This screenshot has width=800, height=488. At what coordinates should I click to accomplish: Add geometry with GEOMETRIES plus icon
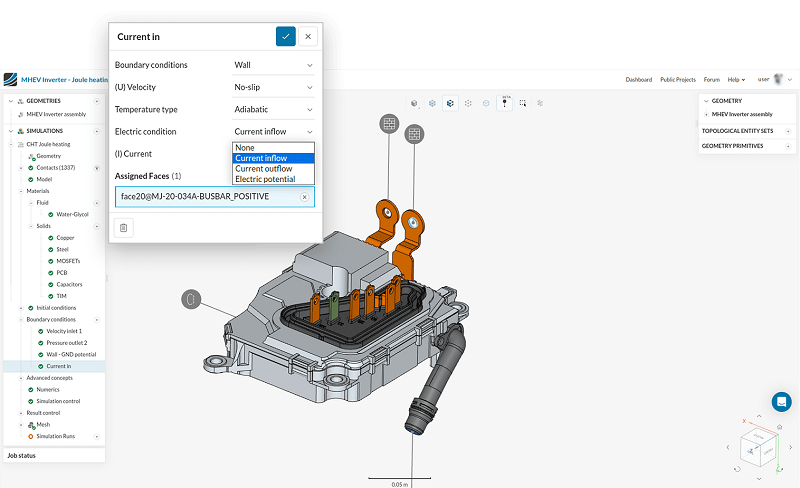97,101
